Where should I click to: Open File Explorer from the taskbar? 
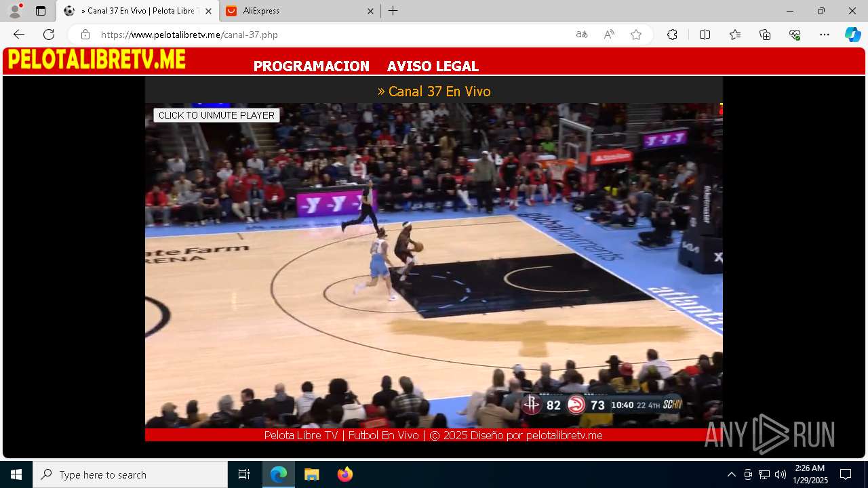click(312, 474)
